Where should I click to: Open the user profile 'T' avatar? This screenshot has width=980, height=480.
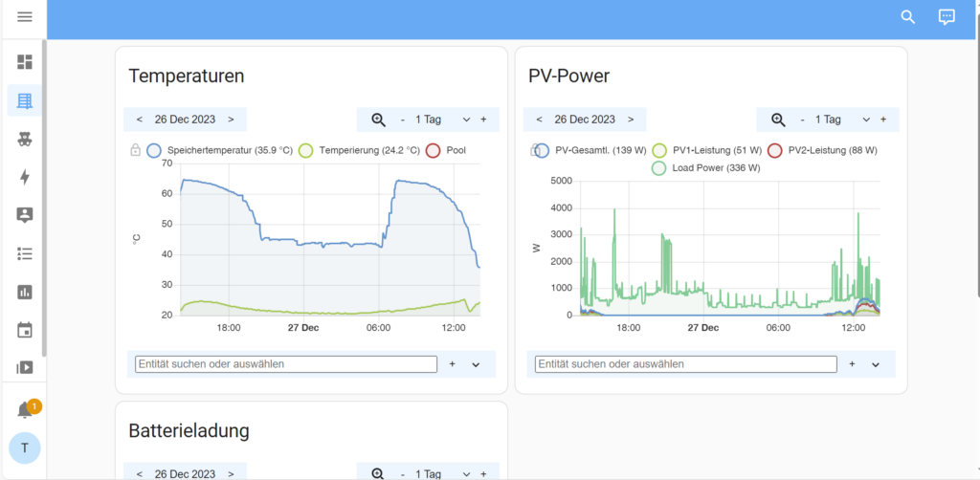[x=25, y=447]
